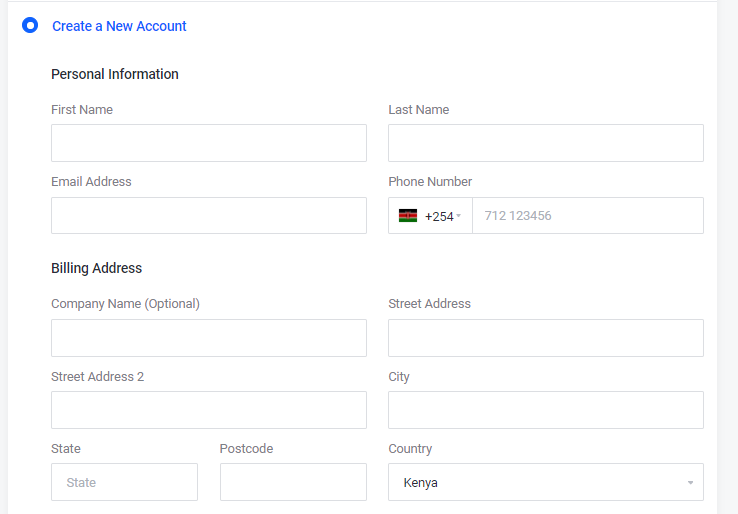This screenshot has width=738, height=514.
Task: Click into the Street Address 2 field
Action: pyautogui.click(x=208, y=410)
